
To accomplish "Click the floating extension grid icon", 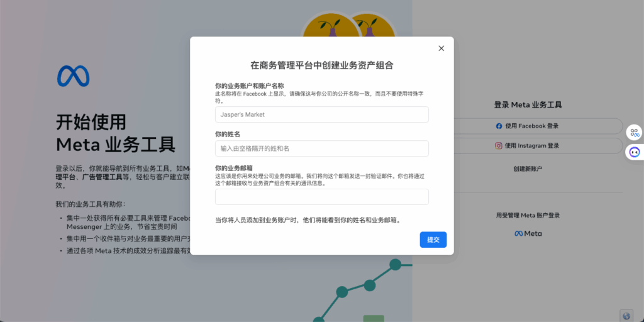I will (635, 133).
